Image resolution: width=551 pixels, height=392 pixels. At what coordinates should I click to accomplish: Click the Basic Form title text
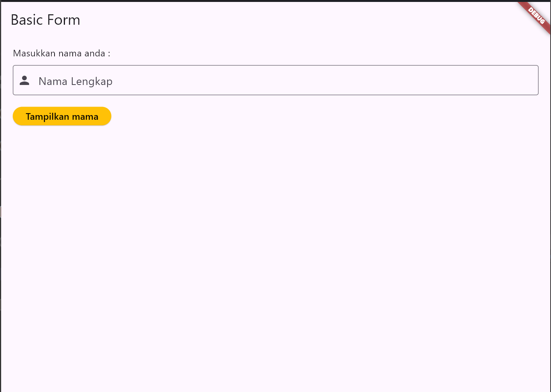[45, 20]
